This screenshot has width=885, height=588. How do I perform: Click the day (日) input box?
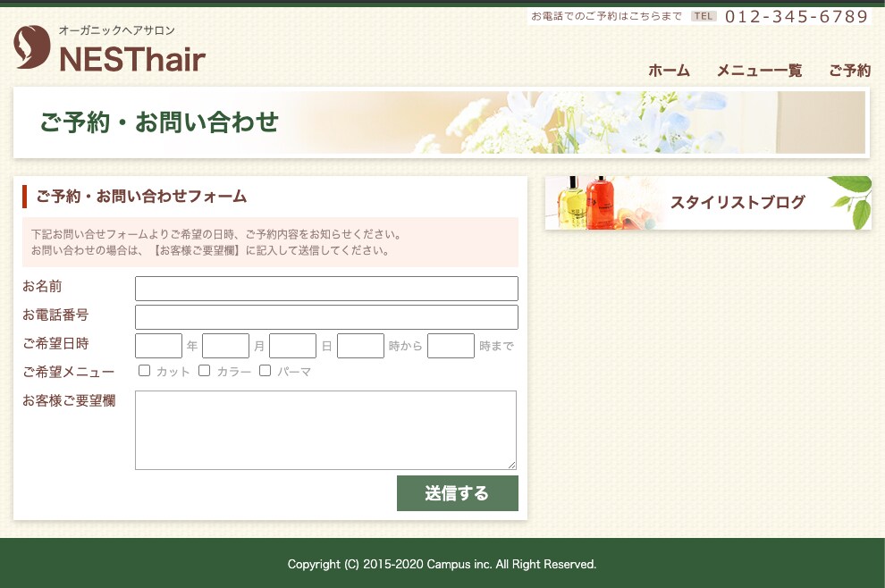click(293, 346)
